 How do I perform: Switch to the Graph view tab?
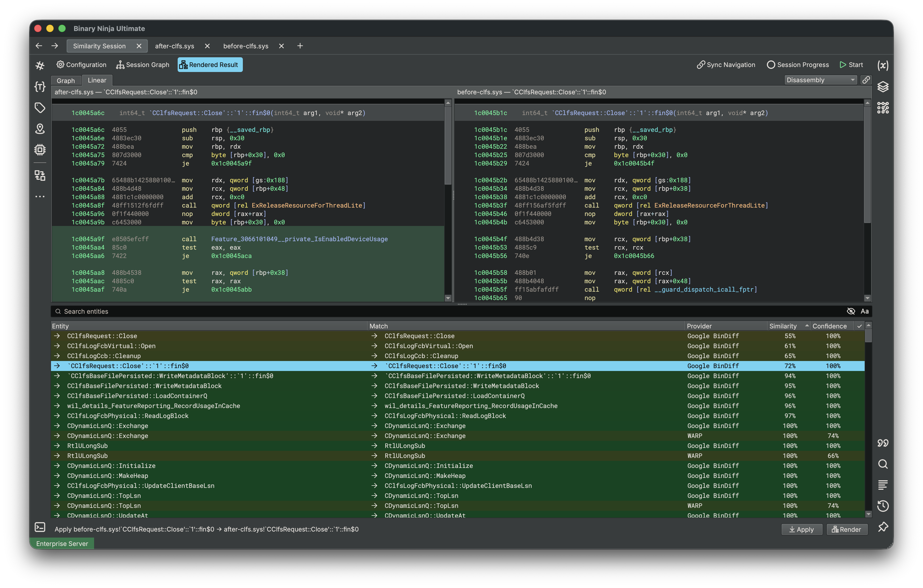pos(65,80)
